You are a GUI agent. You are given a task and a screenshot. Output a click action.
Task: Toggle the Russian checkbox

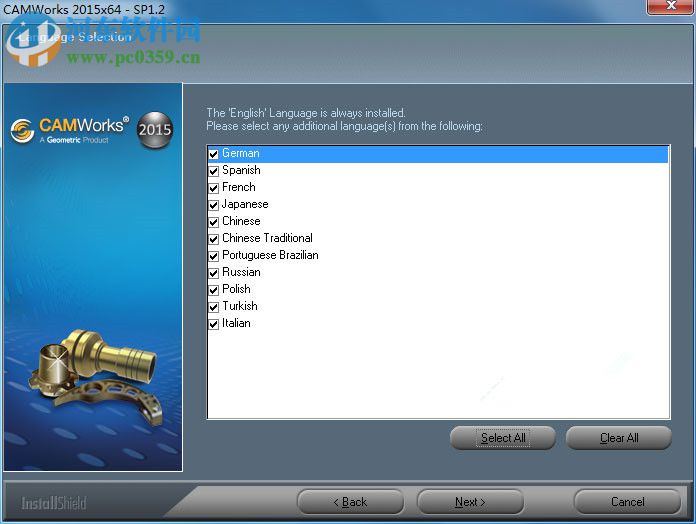214,273
